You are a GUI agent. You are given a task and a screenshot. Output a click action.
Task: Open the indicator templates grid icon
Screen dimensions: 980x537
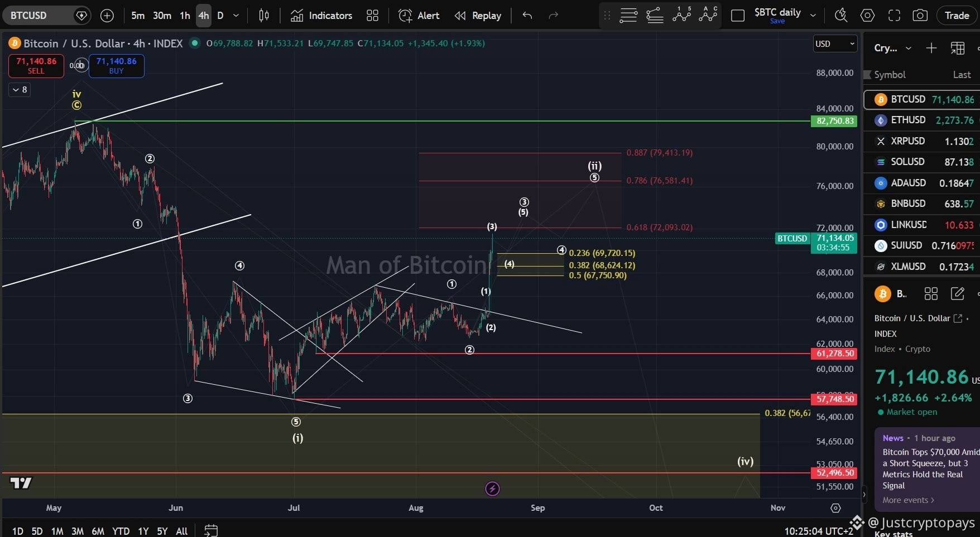click(372, 16)
